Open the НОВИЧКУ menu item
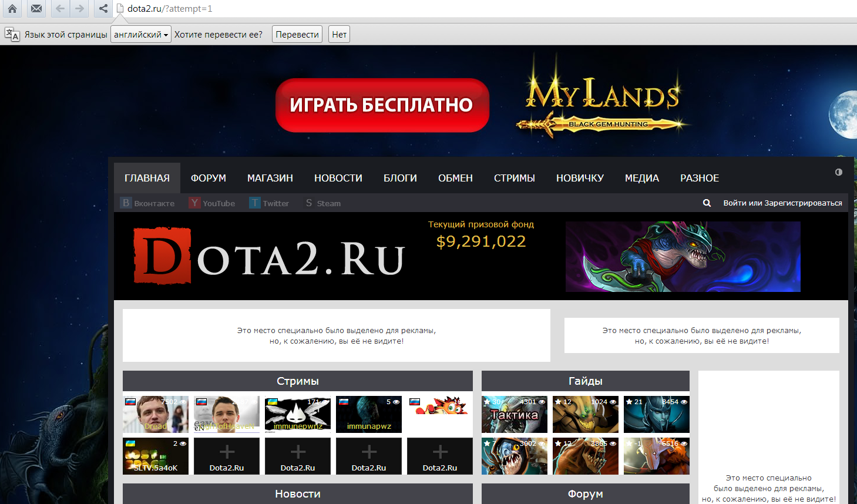The image size is (857, 504). click(x=580, y=178)
